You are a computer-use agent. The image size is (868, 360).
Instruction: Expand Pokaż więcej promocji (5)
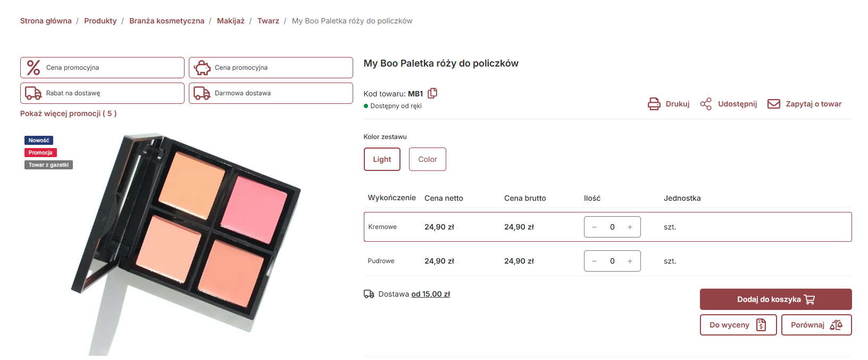pos(68,113)
